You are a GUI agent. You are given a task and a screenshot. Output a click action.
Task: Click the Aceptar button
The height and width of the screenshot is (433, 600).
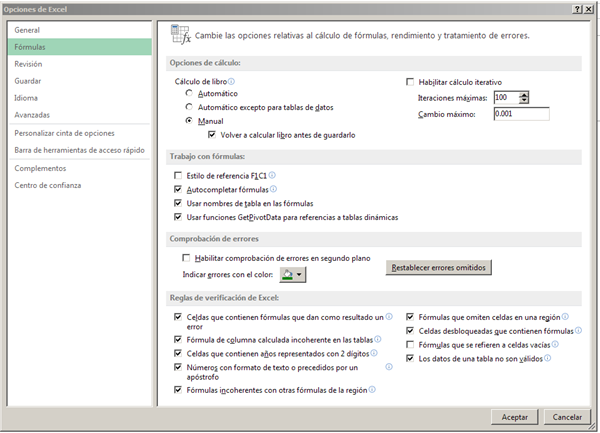click(x=515, y=417)
